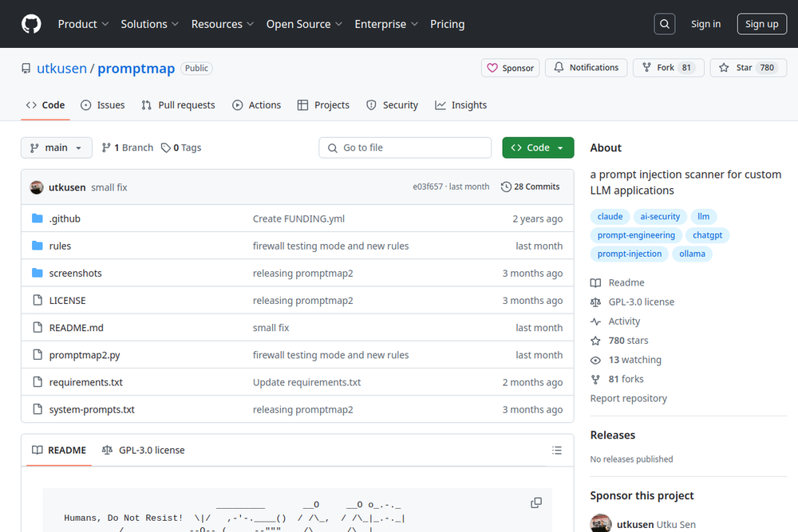Click the branch icon beside 1 Branch

coord(106,148)
